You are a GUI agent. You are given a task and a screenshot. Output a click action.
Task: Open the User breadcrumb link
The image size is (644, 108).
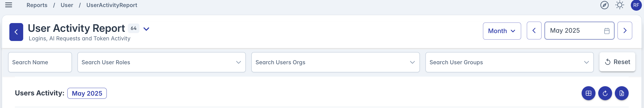(67, 5)
